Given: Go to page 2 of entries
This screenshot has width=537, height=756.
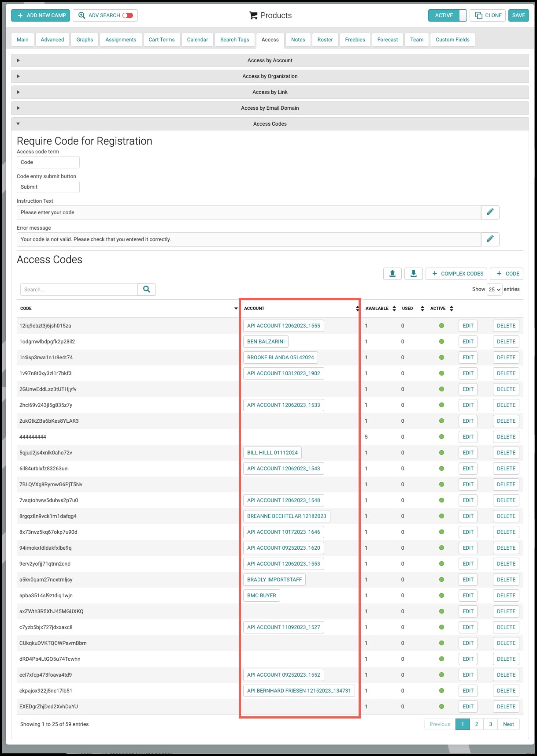Looking at the screenshot, I should pyautogui.click(x=477, y=724).
